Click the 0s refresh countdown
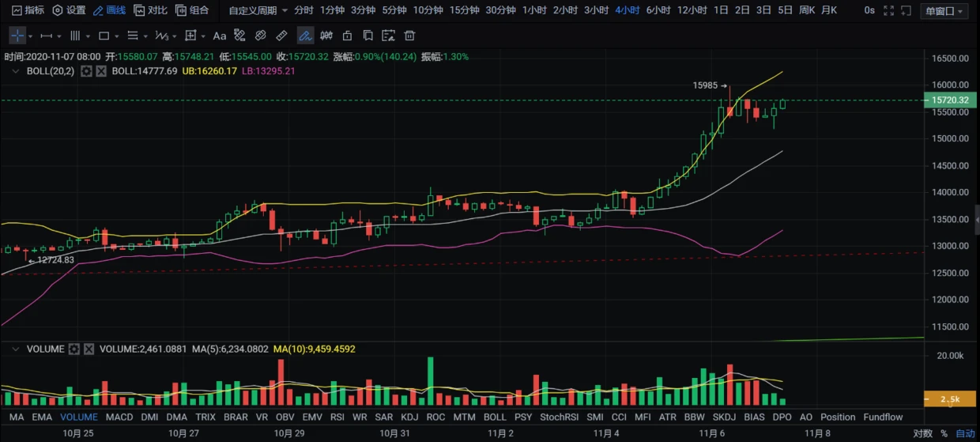This screenshot has width=980, height=442. click(x=869, y=11)
